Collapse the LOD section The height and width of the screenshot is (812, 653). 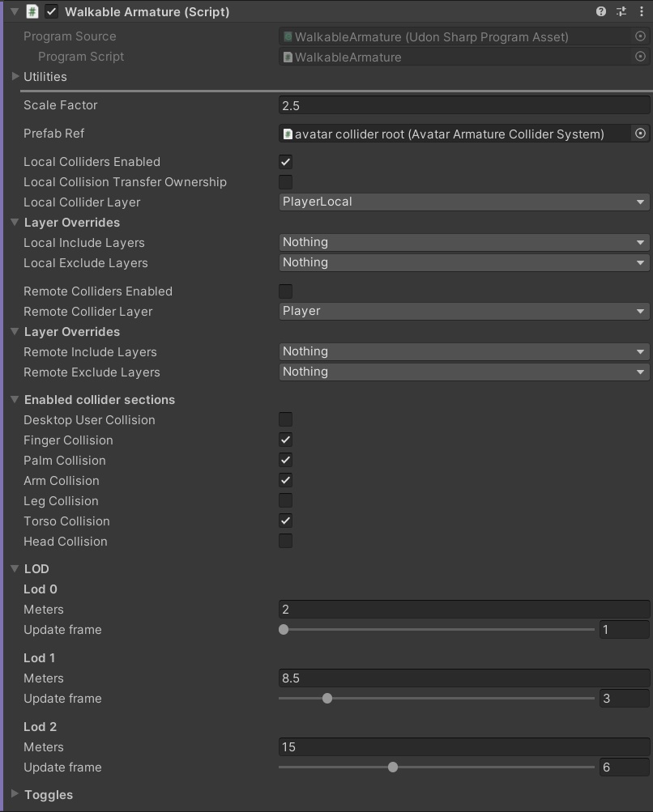[x=15, y=568]
